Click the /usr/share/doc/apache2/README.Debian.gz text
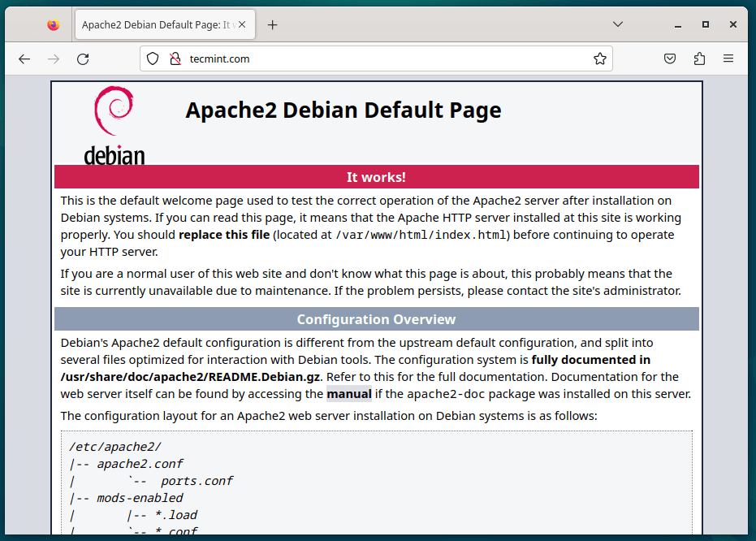 point(191,377)
